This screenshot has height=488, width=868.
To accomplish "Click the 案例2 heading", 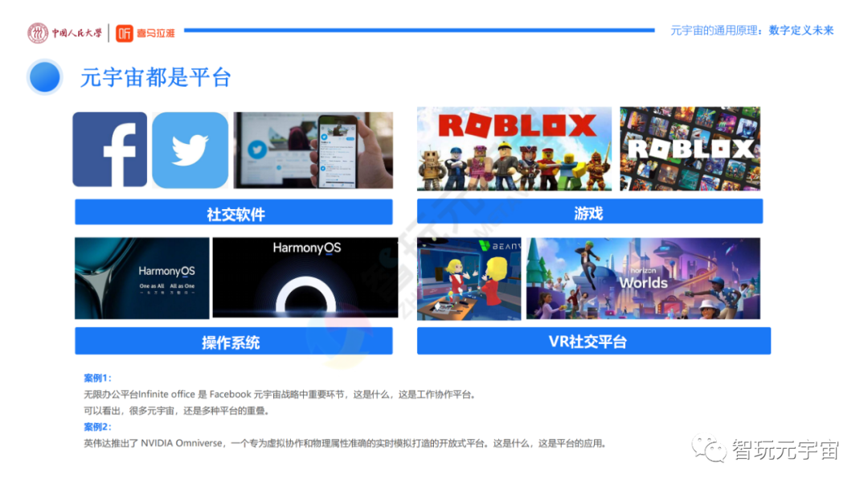I will [97, 427].
